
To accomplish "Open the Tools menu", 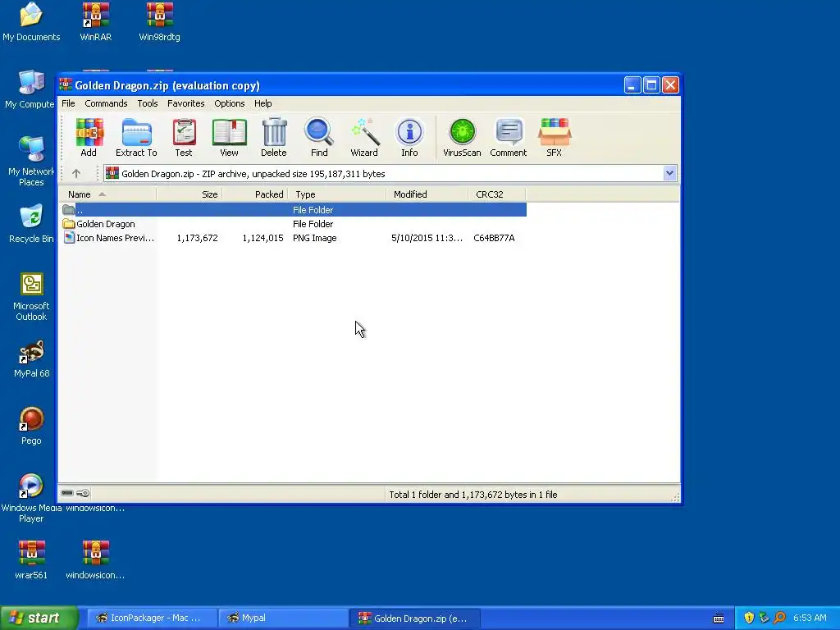I will point(148,103).
